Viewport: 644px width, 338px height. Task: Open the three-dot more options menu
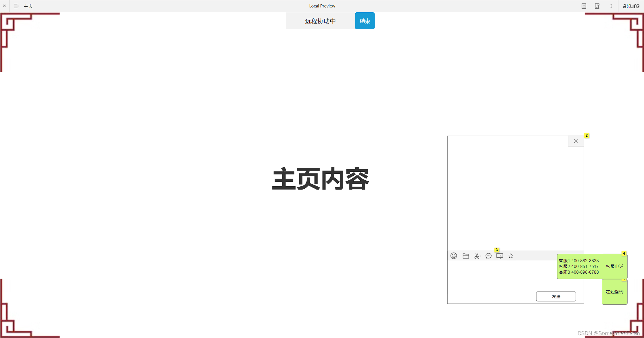[x=611, y=6]
